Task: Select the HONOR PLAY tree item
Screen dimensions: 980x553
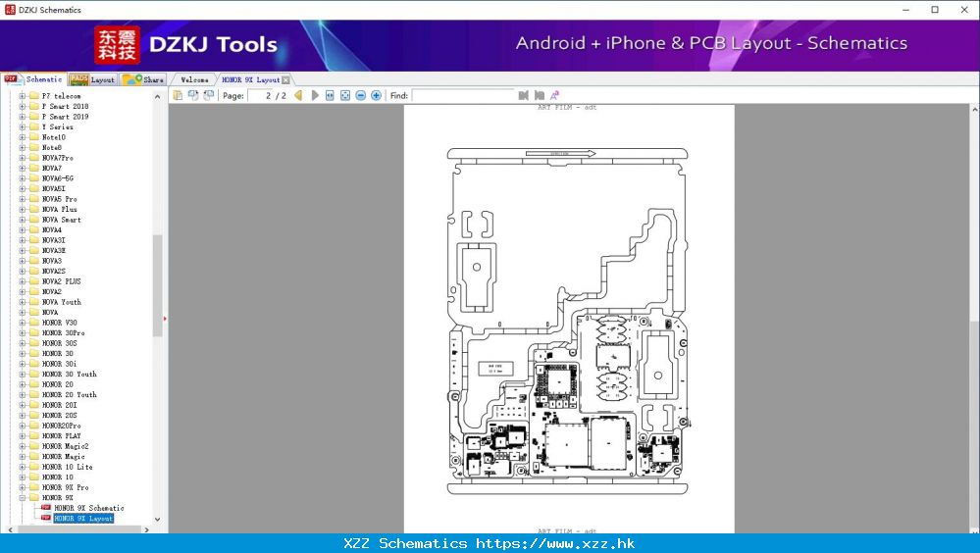Action: coord(61,436)
